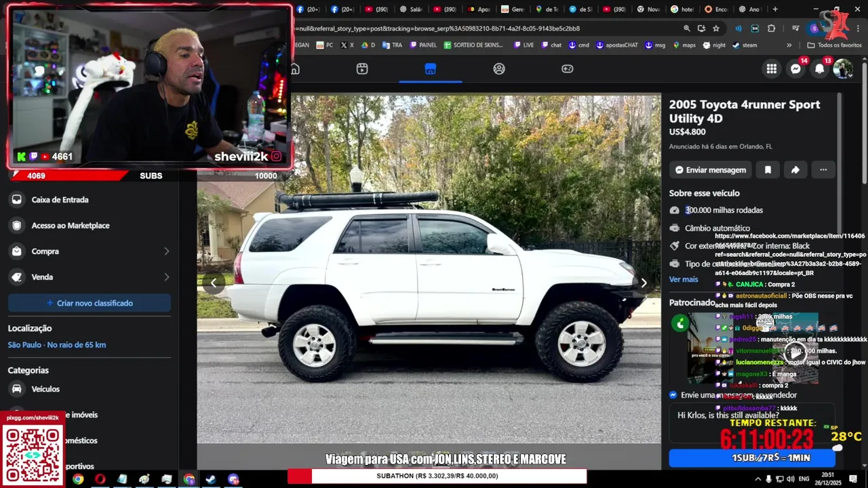
Task: Open browser extensions puzzle icon
Action: coord(771,28)
